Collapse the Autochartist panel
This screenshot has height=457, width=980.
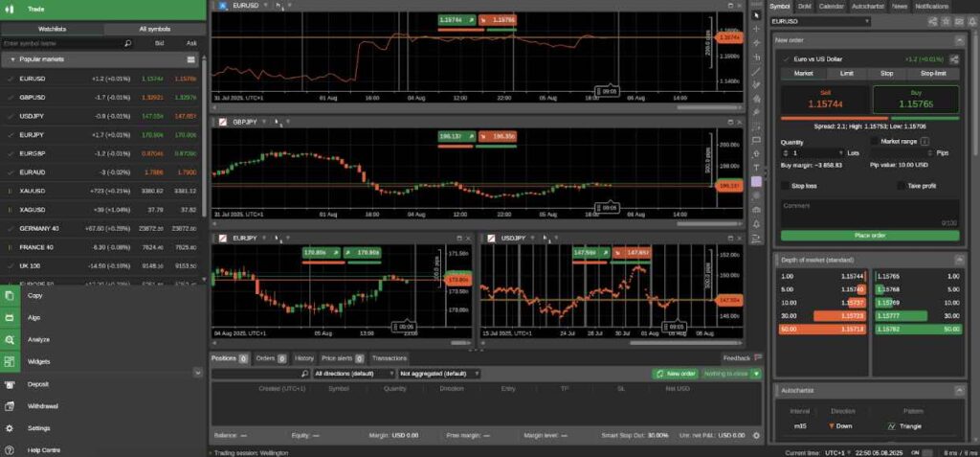(959, 391)
